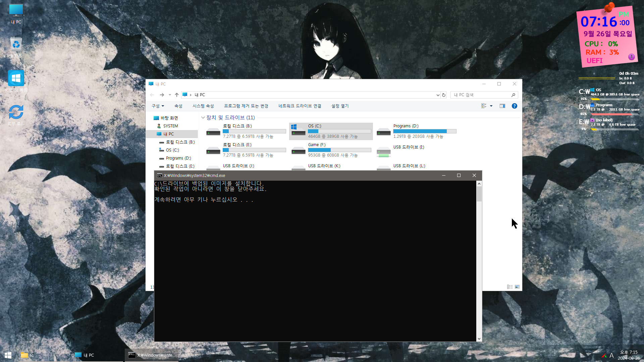
Task: Close the cmd.exe window
Action: click(474, 176)
